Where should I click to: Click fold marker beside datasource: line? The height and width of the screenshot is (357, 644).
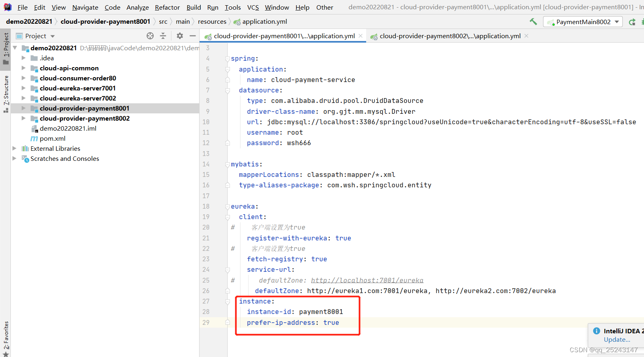228,90
